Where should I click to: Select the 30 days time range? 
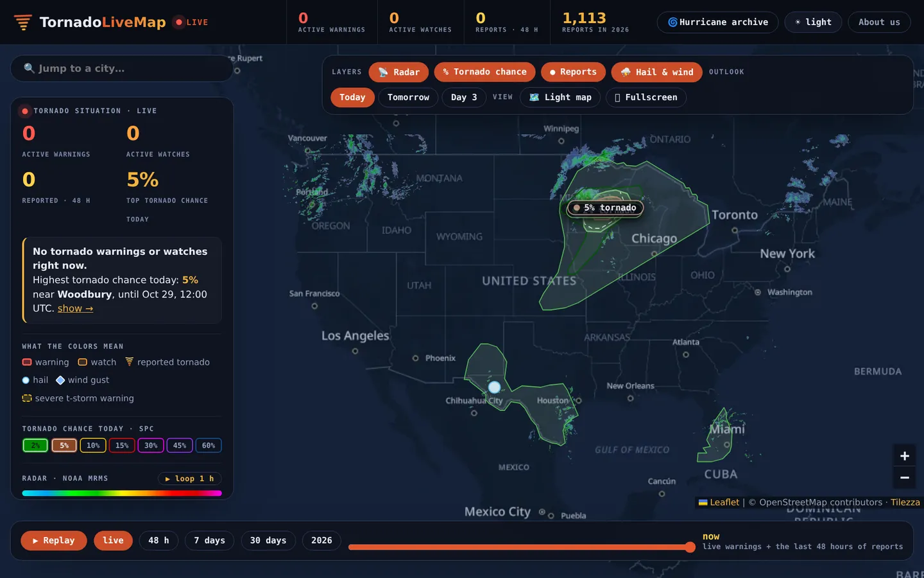pos(268,540)
